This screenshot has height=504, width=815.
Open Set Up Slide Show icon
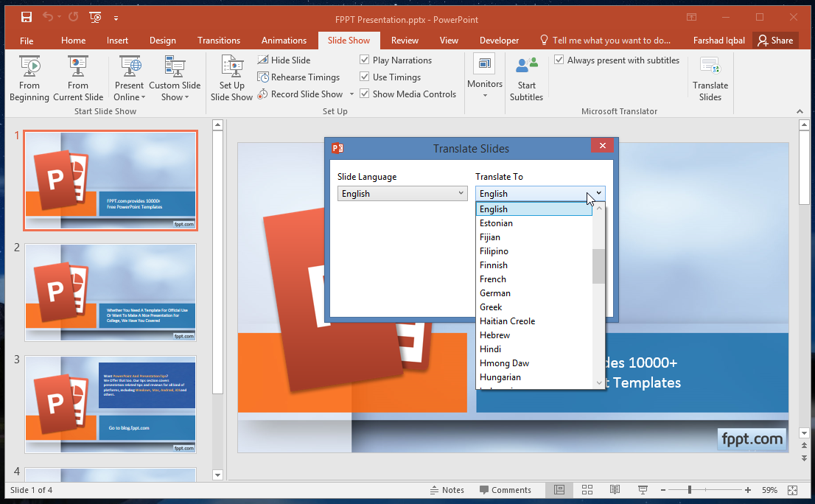click(x=231, y=66)
